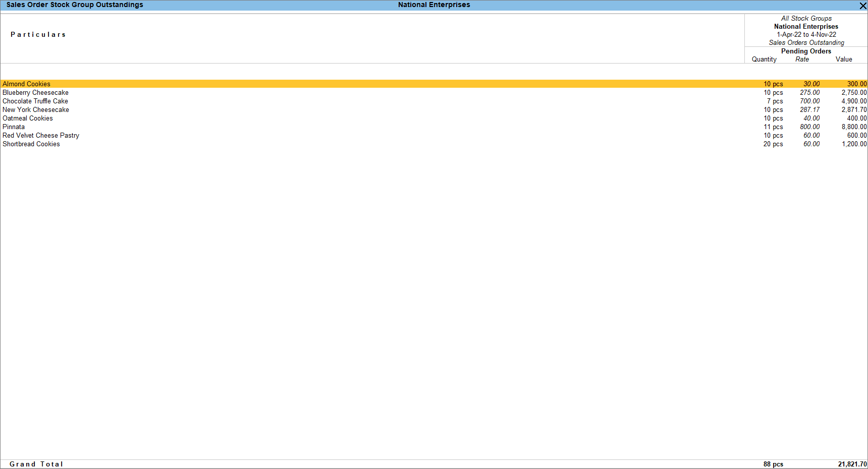
Task: Click the 287.17 rate for New York Cheesecake
Action: 809,110
